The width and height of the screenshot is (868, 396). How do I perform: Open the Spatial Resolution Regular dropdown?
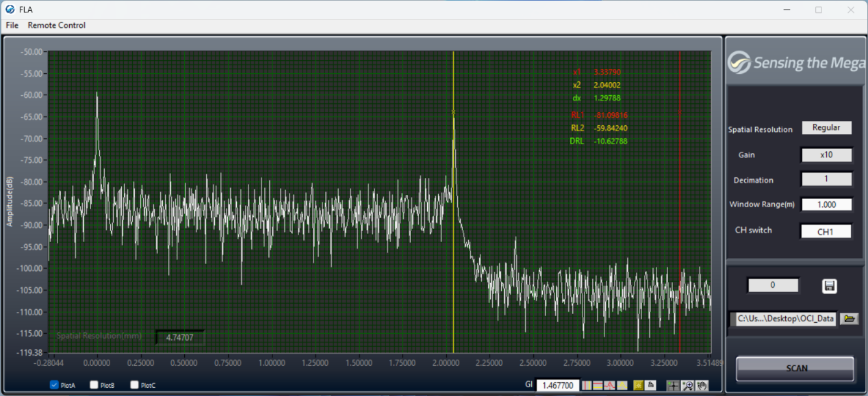pyautogui.click(x=826, y=128)
